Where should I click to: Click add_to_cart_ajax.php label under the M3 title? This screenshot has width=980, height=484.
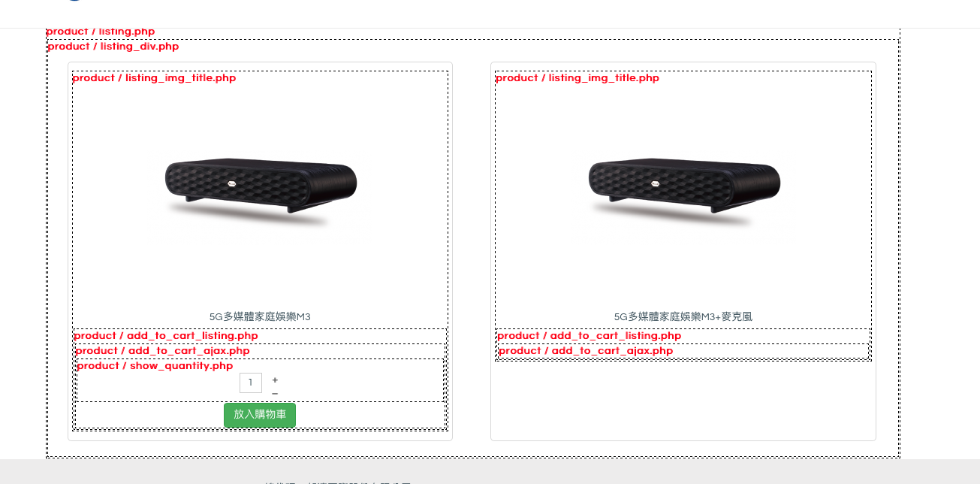click(163, 351)
